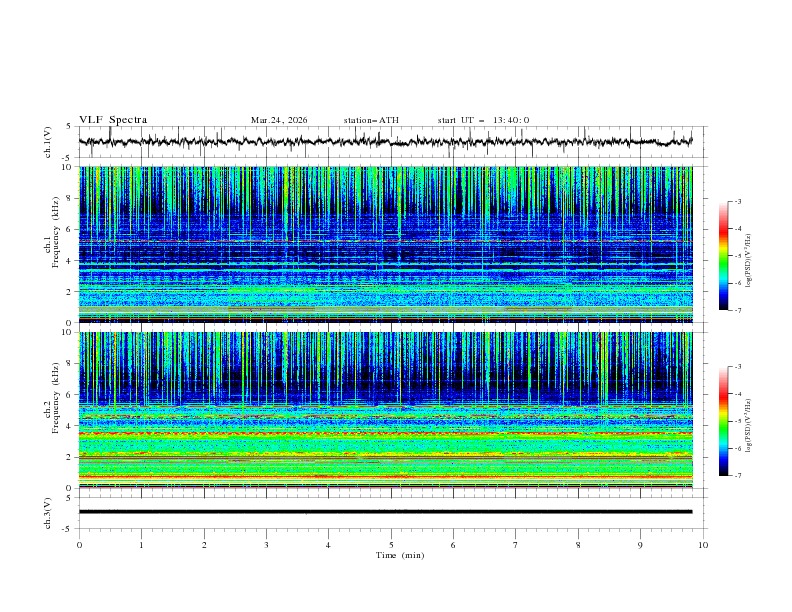Click the "station=ATH" header label
Viewport: 792px width, 612px height.
[371, 120]
